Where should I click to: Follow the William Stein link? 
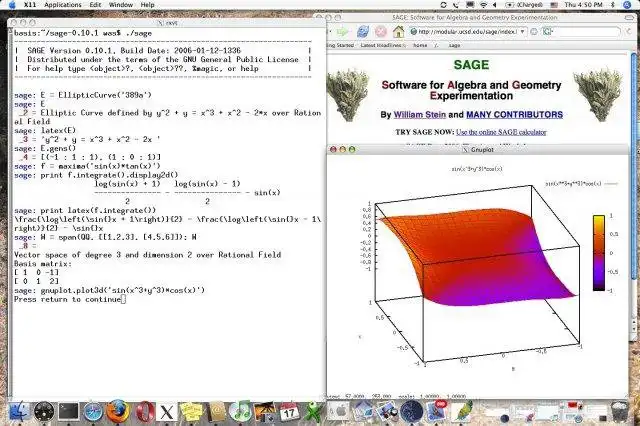pyautogui.click(x=420, y=115)
